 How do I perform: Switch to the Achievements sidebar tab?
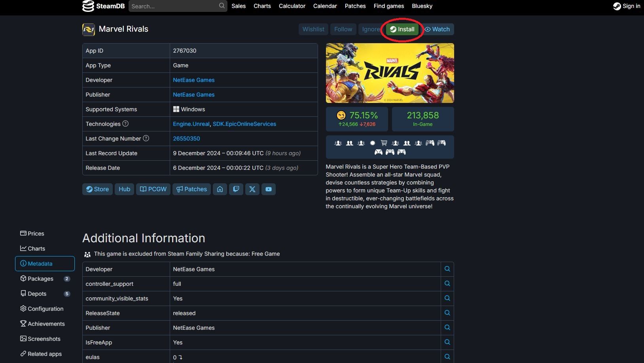[46, 324]
